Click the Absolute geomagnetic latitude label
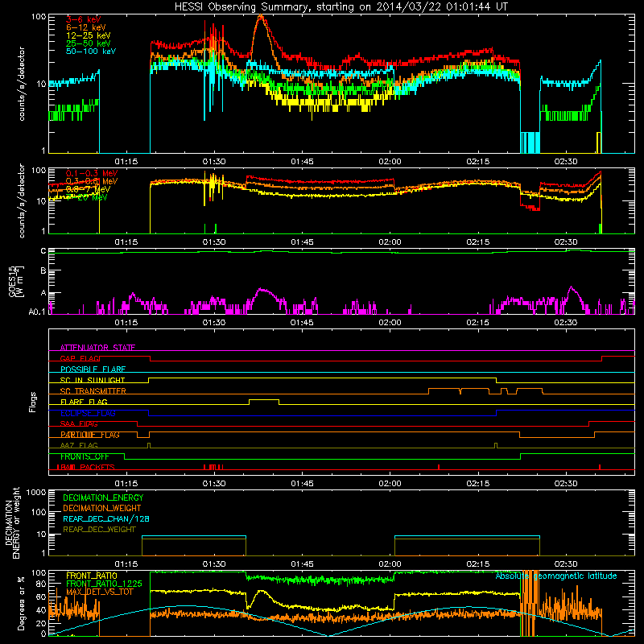Image resolution: width=644 pixels, height=644 pixels. click(556, 576)
